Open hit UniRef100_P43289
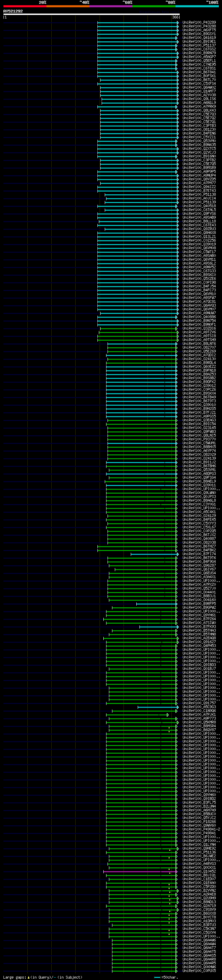Screen dimensions: 222x980 click(199, 23)
